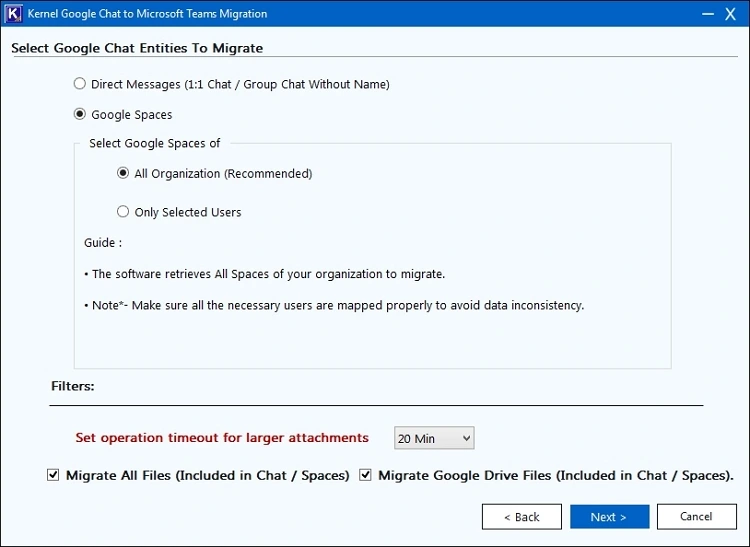The image size is (750, 547).
Task: Select the Direct Messages radio option
Action: 80,84
